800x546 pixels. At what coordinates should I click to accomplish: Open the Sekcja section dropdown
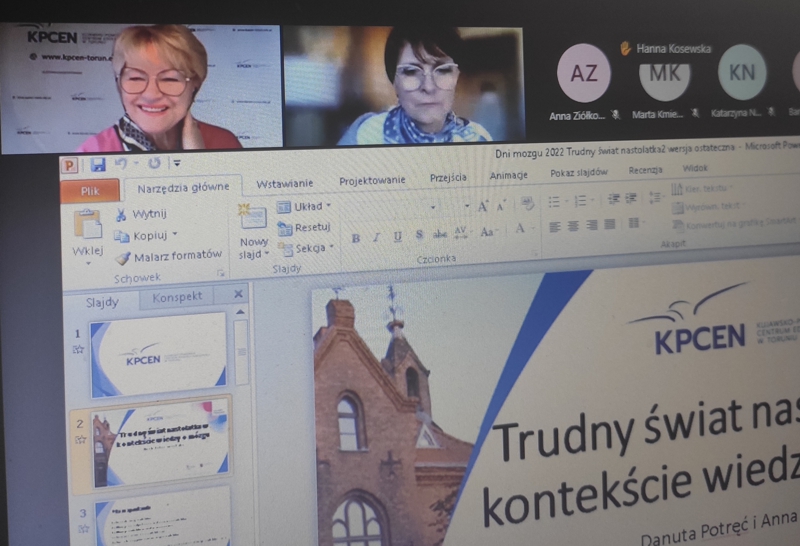pos(305,249)
